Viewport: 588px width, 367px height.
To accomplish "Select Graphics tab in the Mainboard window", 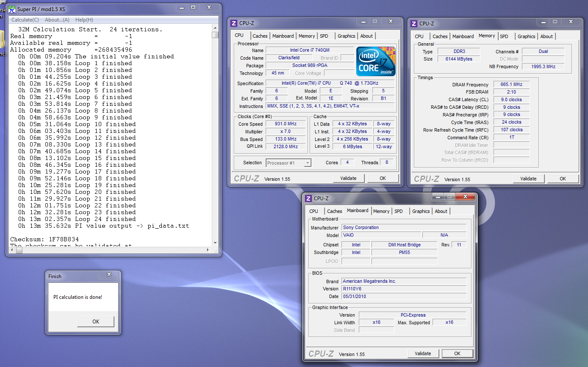I will (421, 211).
